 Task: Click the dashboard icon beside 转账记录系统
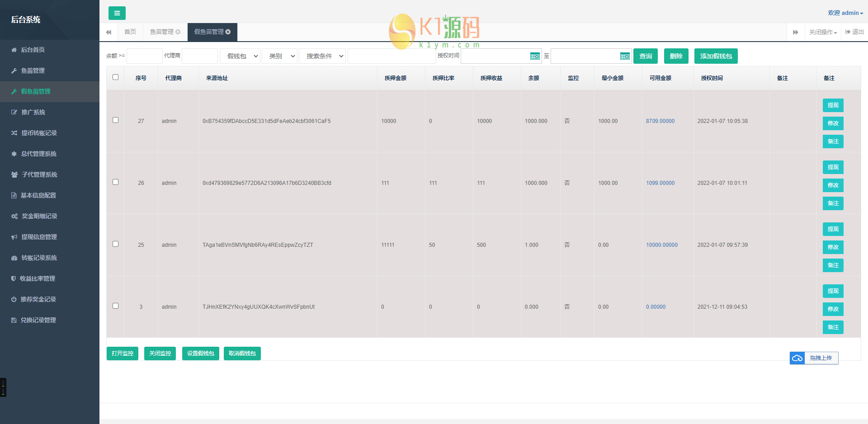14,258
